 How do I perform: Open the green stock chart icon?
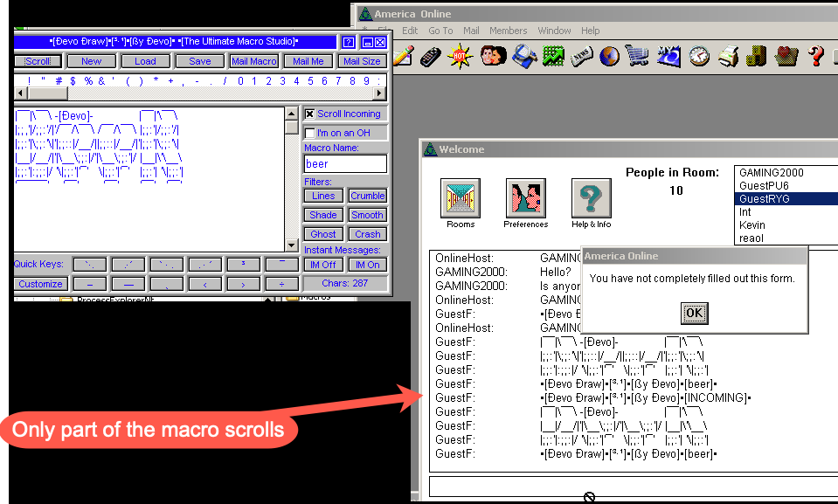pyautogui.click(x=554, y=56)
